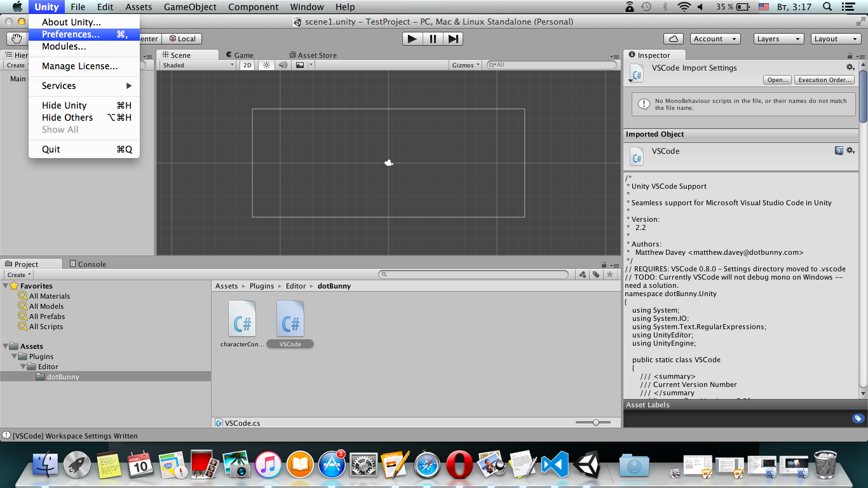This screenshot has height=488, width=868.
Task: Click the Step forward button
Action: pyautogui.click(x=453, y=39)
